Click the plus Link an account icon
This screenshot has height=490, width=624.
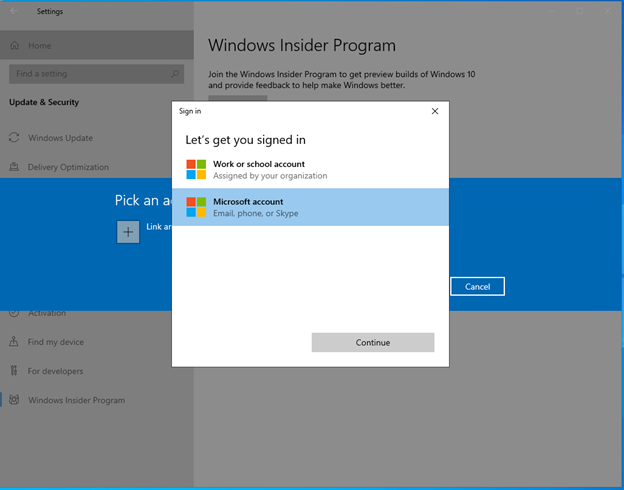(128, 232)
